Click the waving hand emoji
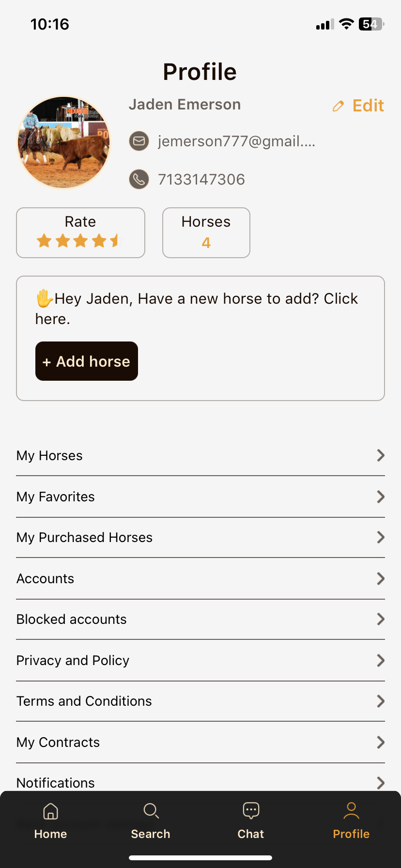 pos(43,298)
